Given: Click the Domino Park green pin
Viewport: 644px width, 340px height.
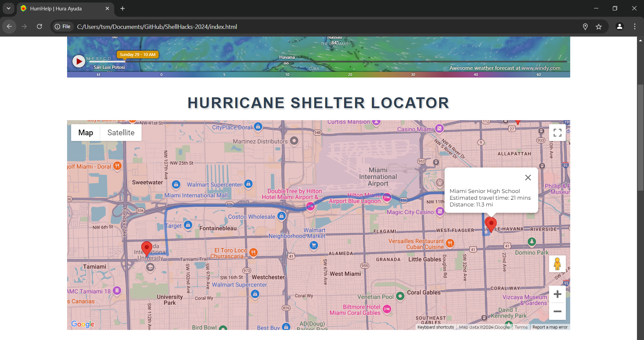Looking at the screenshot, I should pyautogui.click(x=532, y=241).
